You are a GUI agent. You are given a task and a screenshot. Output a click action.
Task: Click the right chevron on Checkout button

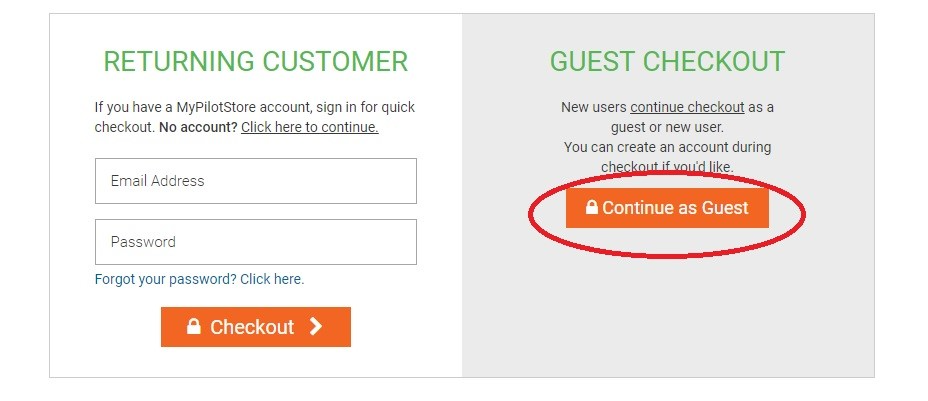pyautogui.click(x=316, y=327)
